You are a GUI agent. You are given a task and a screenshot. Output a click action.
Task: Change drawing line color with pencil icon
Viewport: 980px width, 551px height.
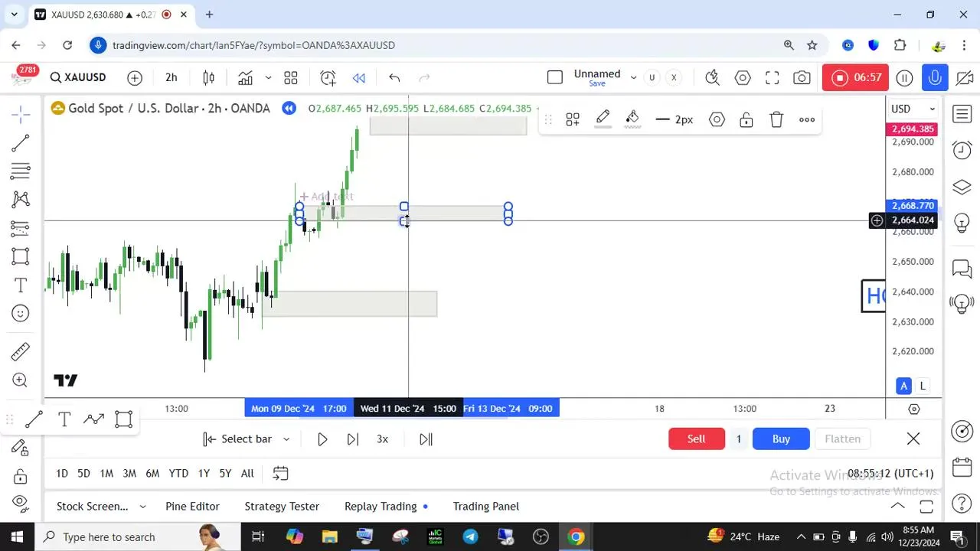point(603,119)
